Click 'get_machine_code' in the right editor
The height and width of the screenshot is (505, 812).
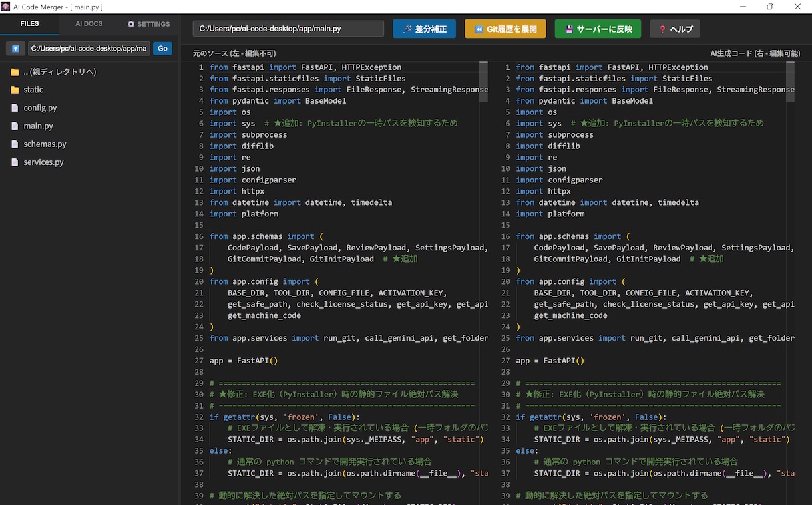coord(570,315)
